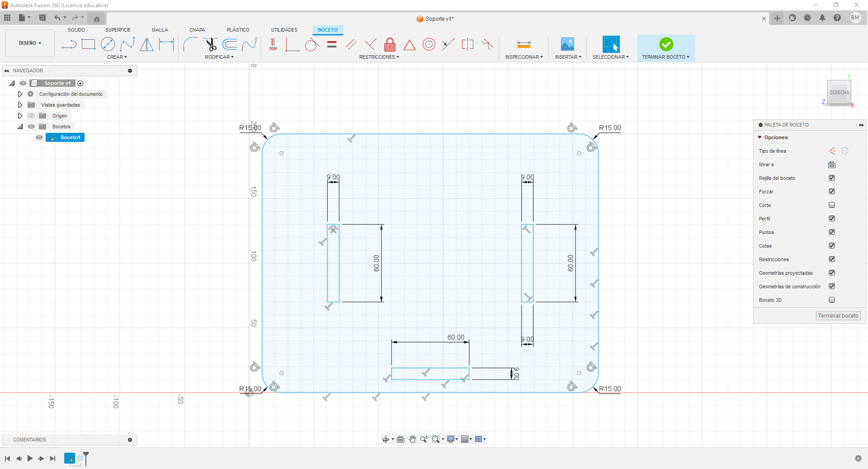The height and width of the screenshot is (469, 868).
Task: Collapse the Bocetos folder node
Action: tap(20, 127)
